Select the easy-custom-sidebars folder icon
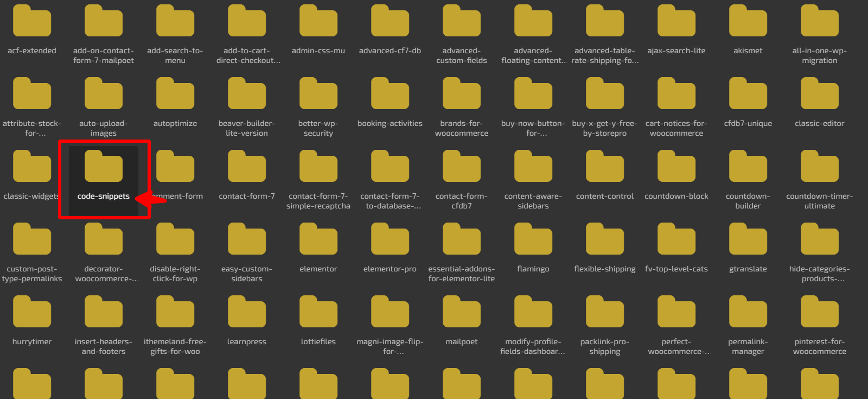 click(x=247, y=239)
